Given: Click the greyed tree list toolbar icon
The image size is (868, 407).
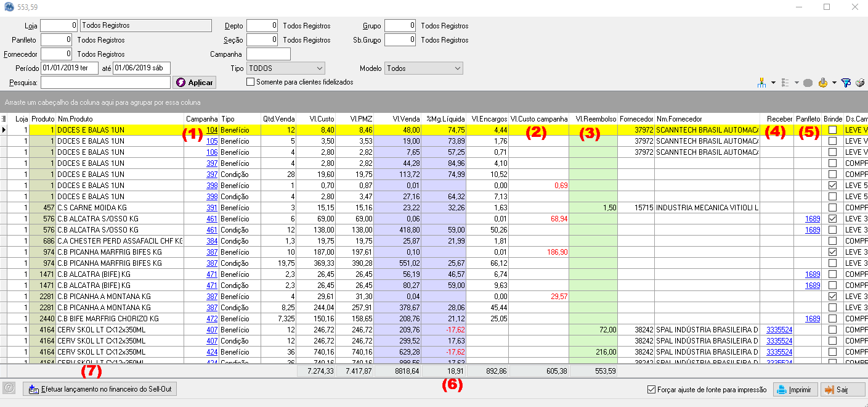Looking at the screenshot, I should point(785,82).
